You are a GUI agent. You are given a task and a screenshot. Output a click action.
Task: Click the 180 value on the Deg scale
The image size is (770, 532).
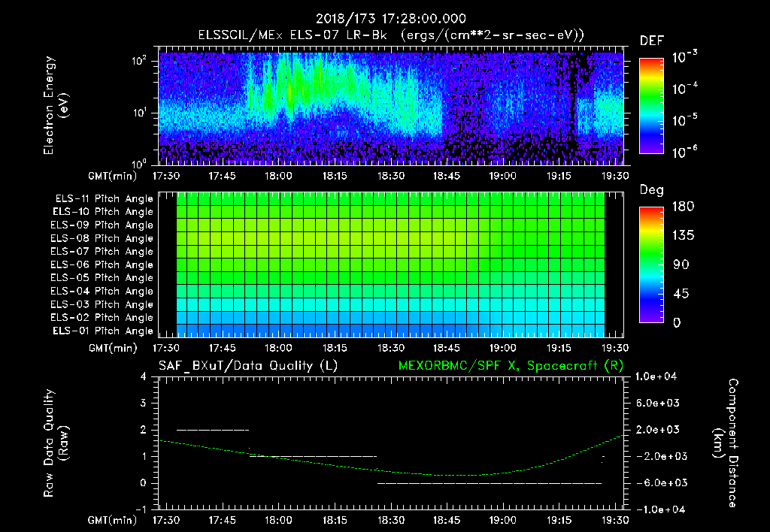683,207
